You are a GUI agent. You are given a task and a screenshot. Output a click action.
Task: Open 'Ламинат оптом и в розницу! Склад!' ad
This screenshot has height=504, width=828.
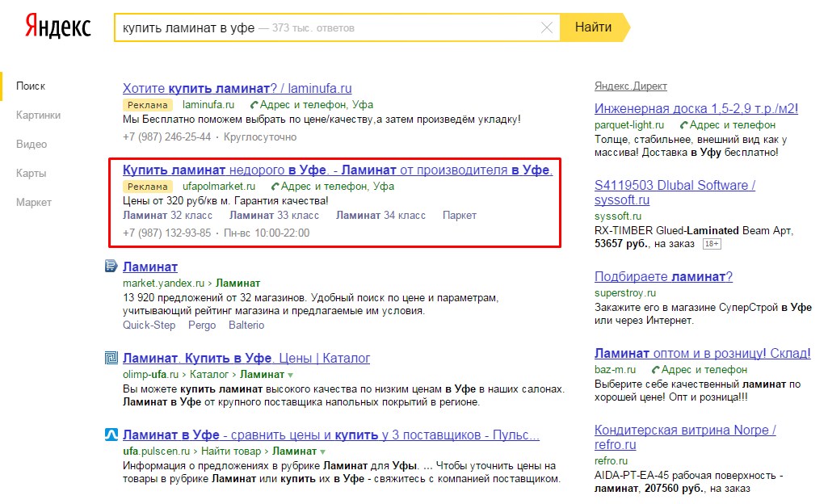point(702,354)
